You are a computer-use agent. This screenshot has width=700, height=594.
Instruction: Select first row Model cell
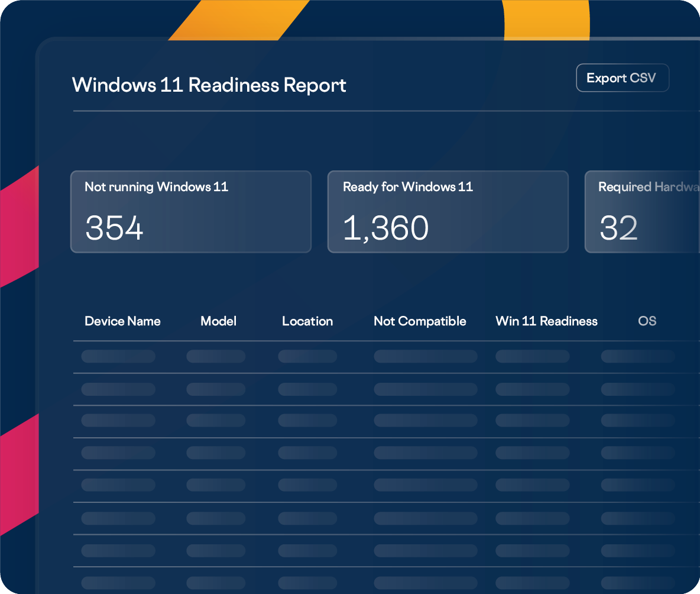click(216, 356)
